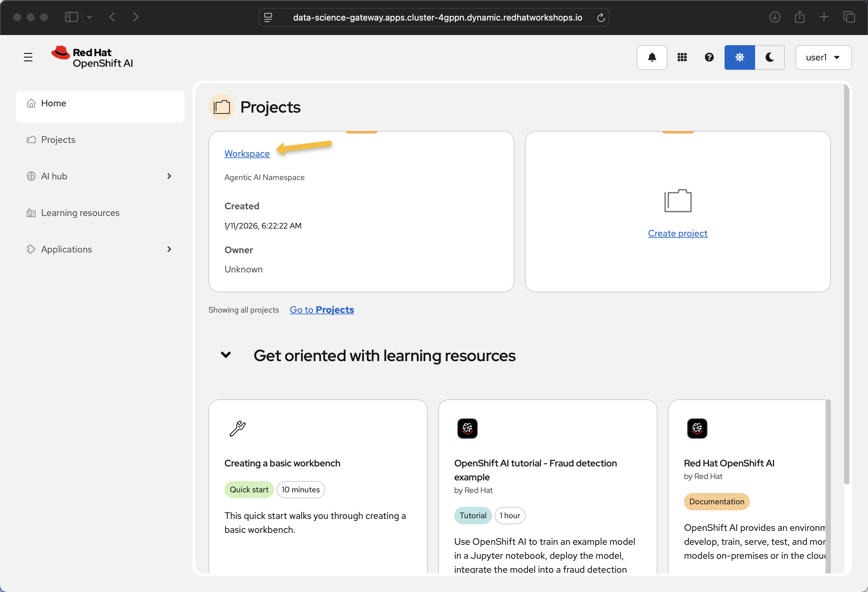The width and height of the screenshot is (868, 592).
Task: Reload the page using the refresh icon
Action: 601,17
